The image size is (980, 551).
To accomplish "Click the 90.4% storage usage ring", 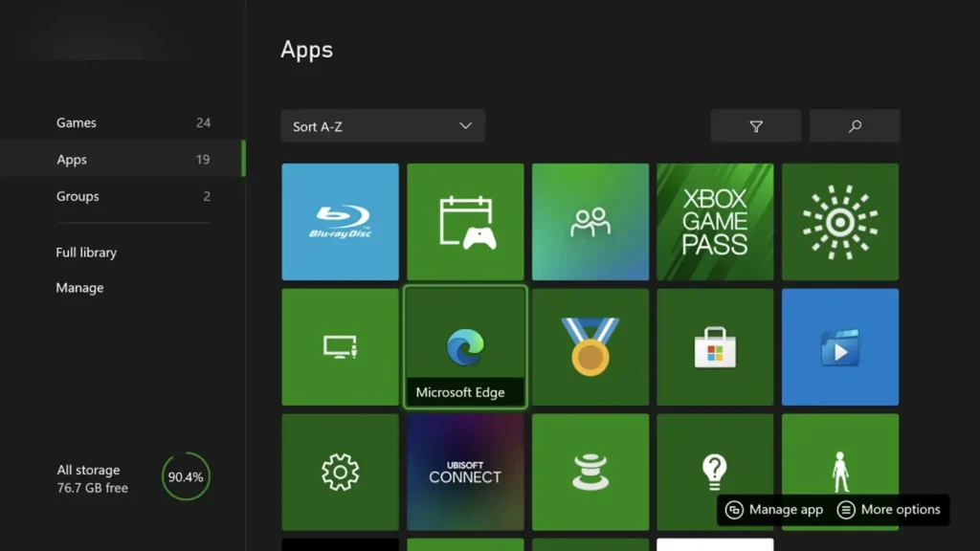I will pyautogui.click(x=186, y=476).
